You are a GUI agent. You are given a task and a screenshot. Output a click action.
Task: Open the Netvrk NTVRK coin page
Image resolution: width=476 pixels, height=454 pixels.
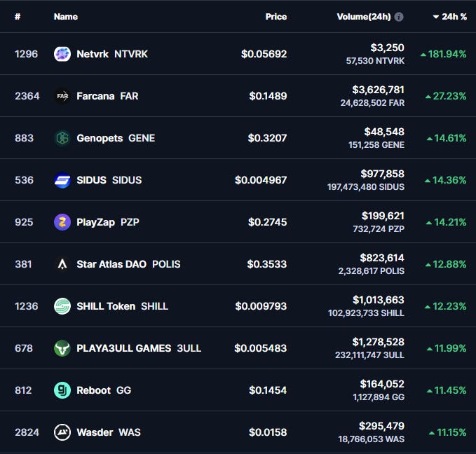point(112,54)
